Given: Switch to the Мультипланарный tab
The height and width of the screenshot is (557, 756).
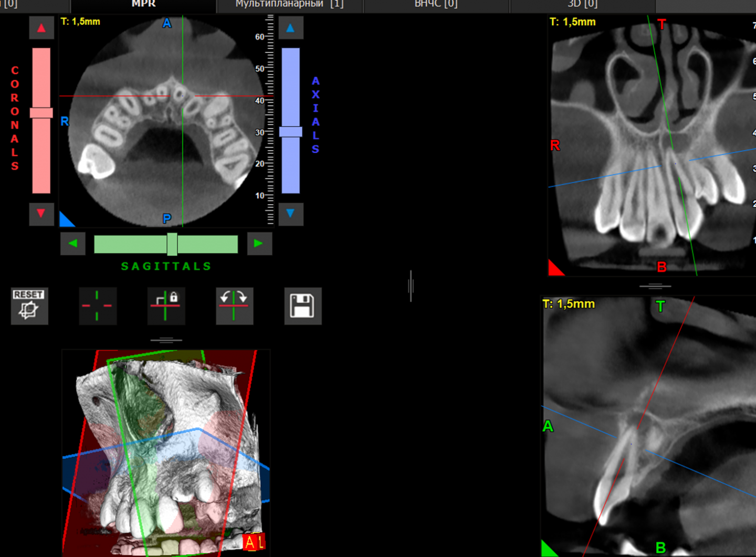Looking at the screenshot, I should tap(289, 5).
